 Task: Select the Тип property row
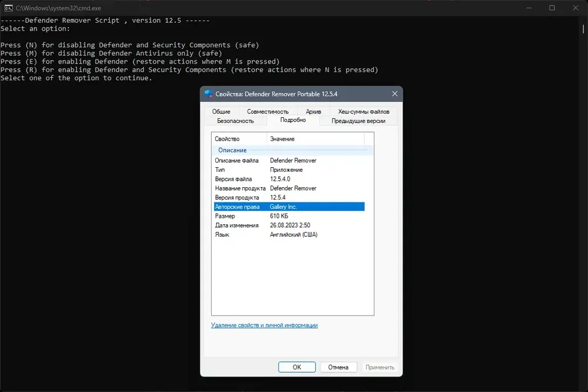click(289, 170)
